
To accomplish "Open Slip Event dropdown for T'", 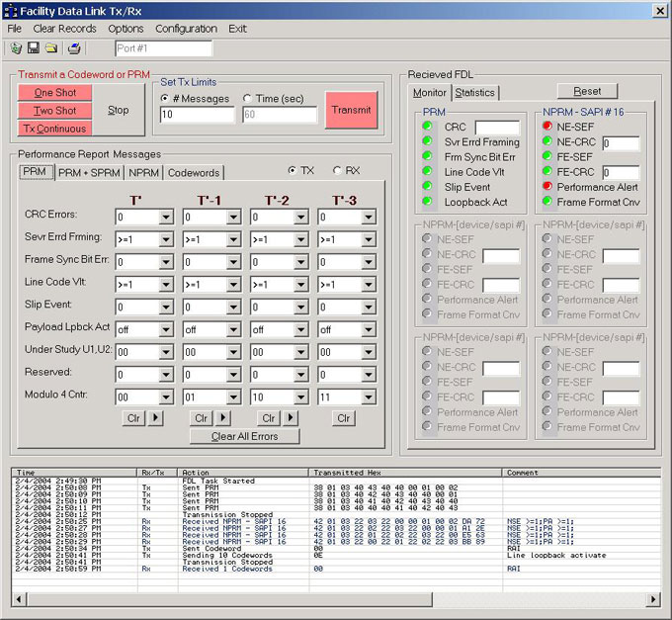I will pyautogui.click(x=166, y=307).
